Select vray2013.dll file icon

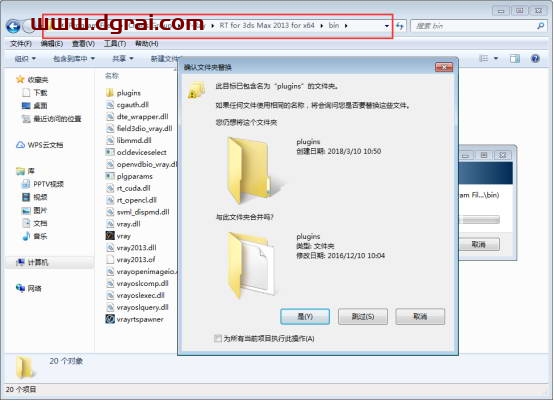click(110, 248)
